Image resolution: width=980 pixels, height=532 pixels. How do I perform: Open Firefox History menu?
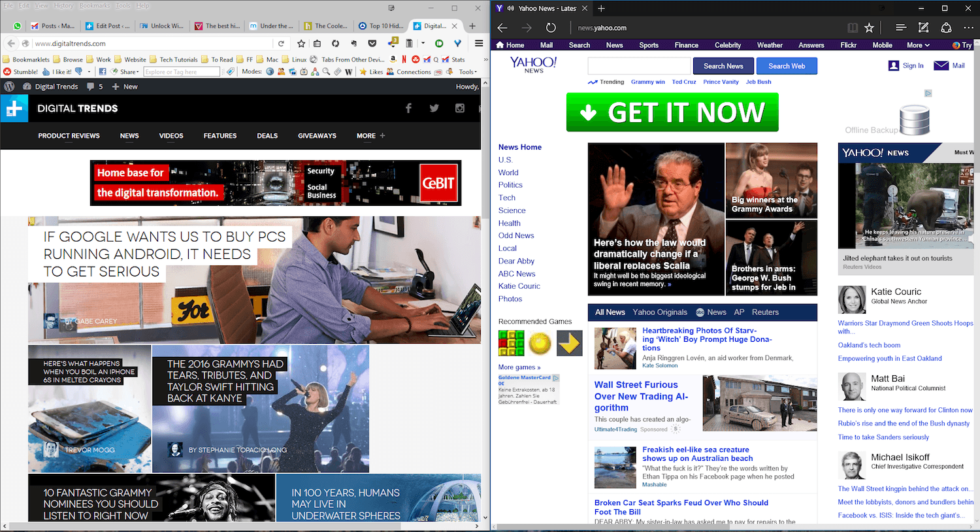point(63,5)
